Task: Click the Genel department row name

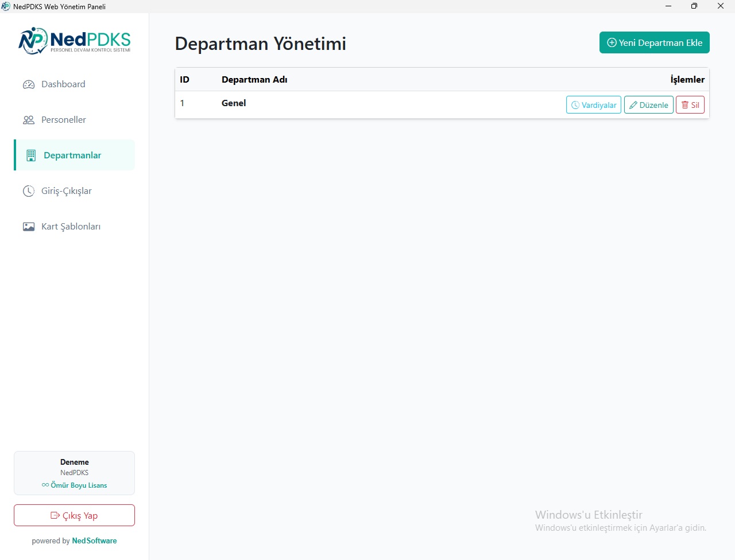Action: (234, 103)
